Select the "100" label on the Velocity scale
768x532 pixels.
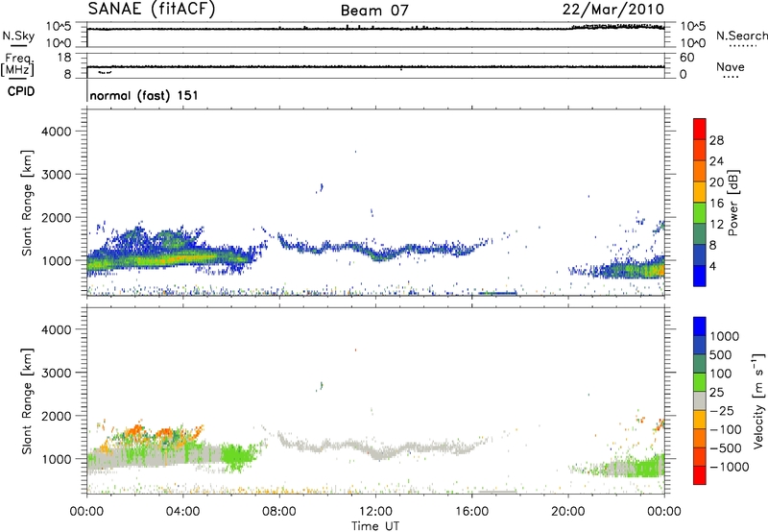(x=722, y=374)
